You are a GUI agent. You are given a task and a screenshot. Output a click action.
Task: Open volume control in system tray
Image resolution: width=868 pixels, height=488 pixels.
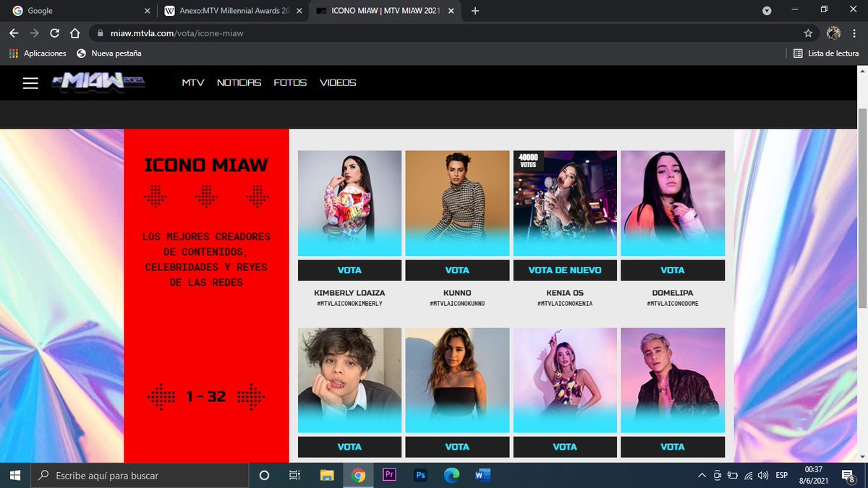tap(764, 475)
